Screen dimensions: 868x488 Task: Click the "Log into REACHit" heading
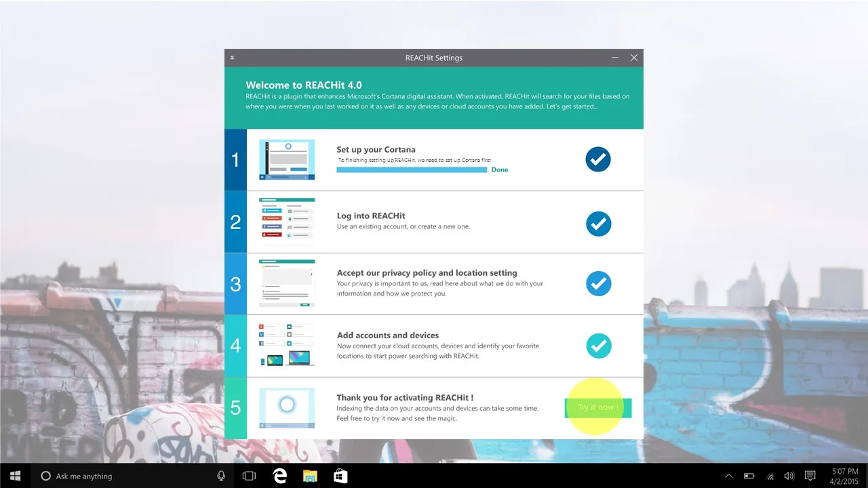[x=371, y=216]
